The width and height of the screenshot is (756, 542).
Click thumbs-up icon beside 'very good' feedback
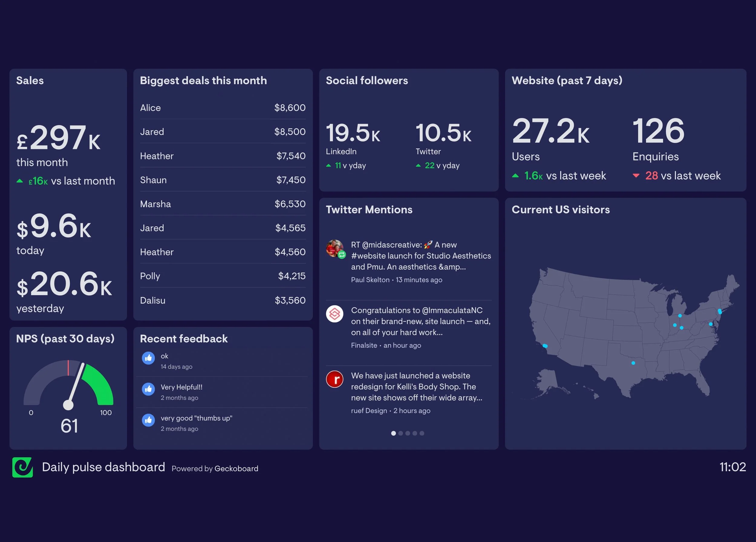[x=148, y=420]
